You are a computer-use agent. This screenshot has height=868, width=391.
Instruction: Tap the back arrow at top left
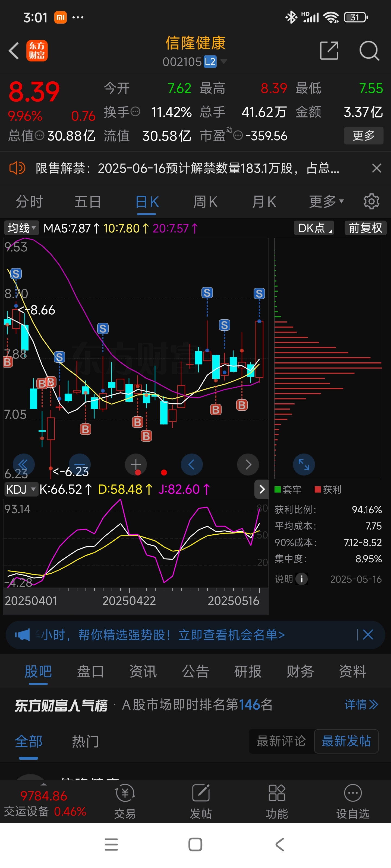click(14, 51)
